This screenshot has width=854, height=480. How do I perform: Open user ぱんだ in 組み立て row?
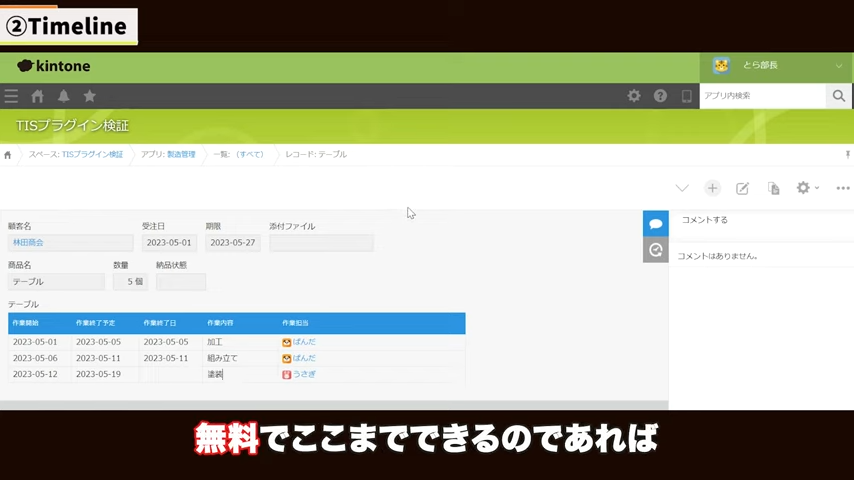click(304, 359)
